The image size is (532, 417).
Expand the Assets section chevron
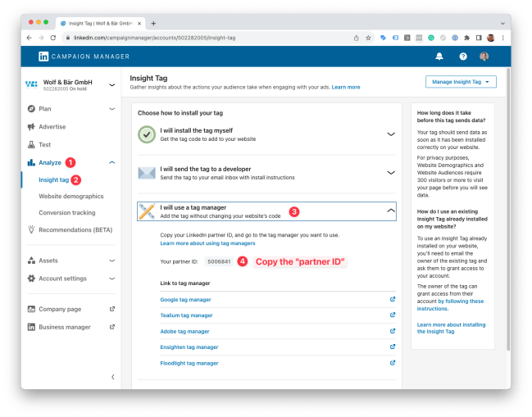(x=111, y=261)
